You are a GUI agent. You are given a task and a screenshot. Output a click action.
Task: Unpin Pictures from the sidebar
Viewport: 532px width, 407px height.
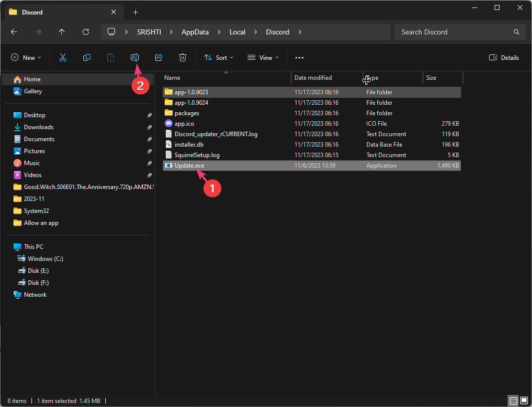pyautogui.click(x=149, y=151)
